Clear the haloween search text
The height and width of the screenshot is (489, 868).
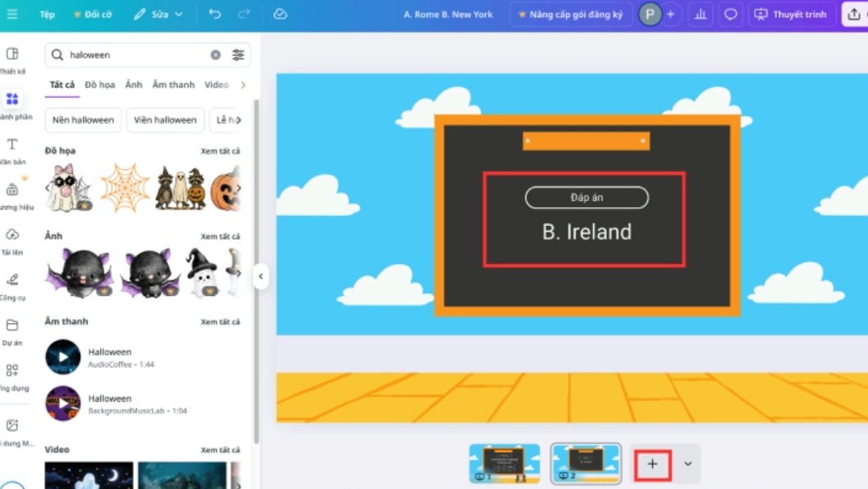pos(215,55)
